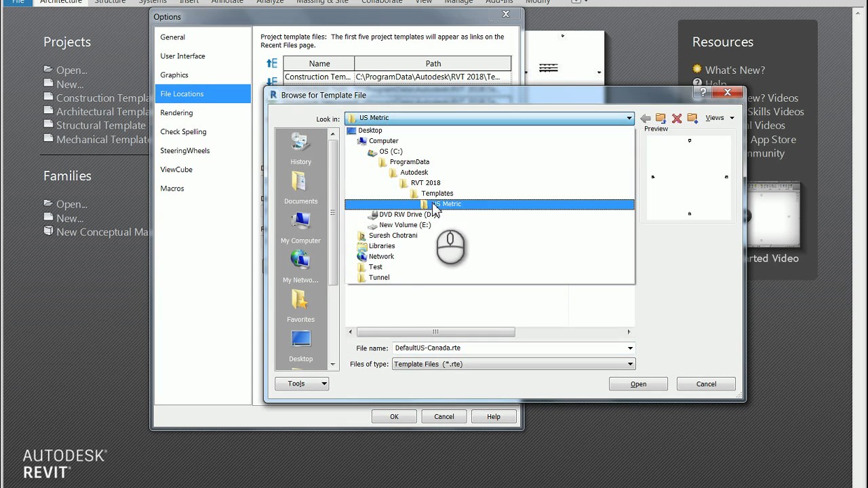Select the US Metric folder entry
Screen dimensions: 868x488
click(x=490, y=204)
